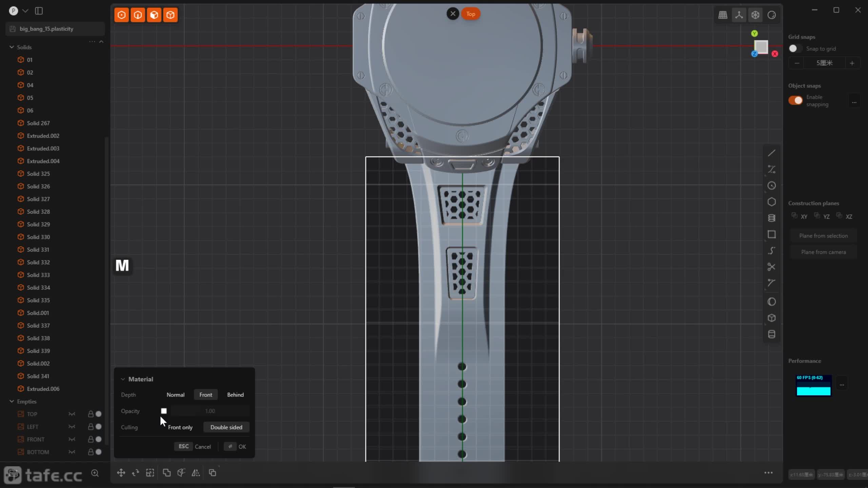Collapse the Material dialog chevron
The image size is (868, 488).
[123, 379]
